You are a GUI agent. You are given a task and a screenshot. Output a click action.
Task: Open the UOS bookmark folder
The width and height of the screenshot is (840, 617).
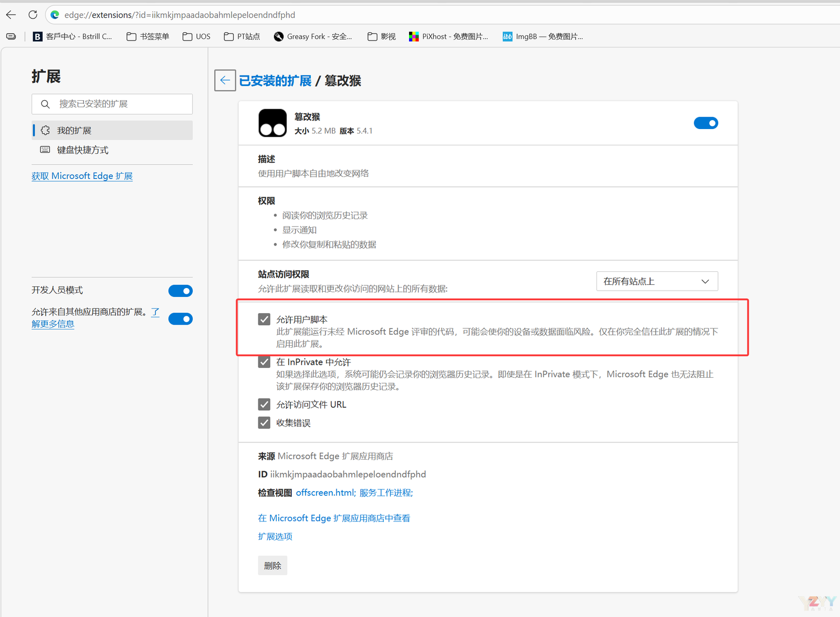[196, 36]
